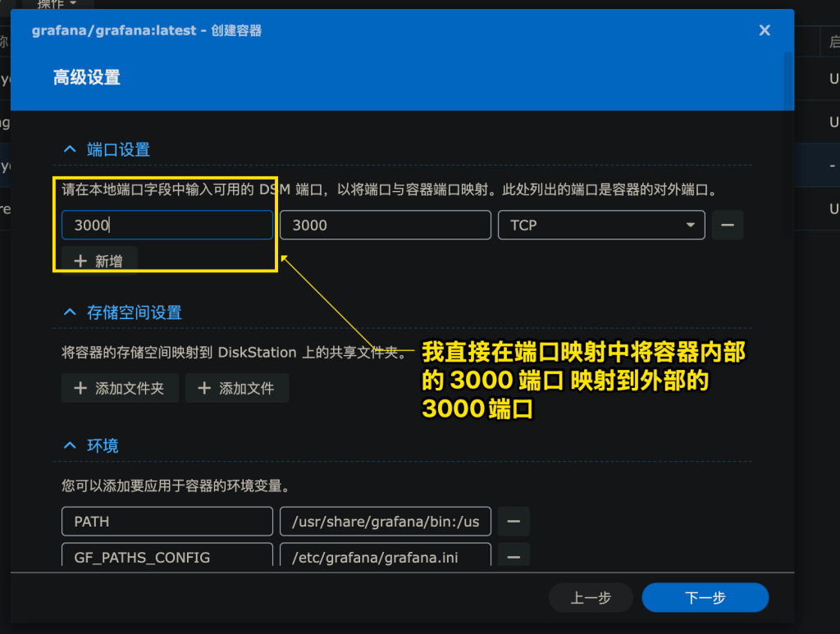Click 下一步 to proceed
The image size is (840, 634).
704,597
